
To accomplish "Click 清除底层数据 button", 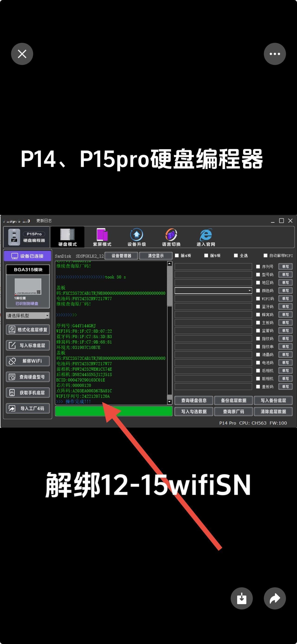I will 273,411.
